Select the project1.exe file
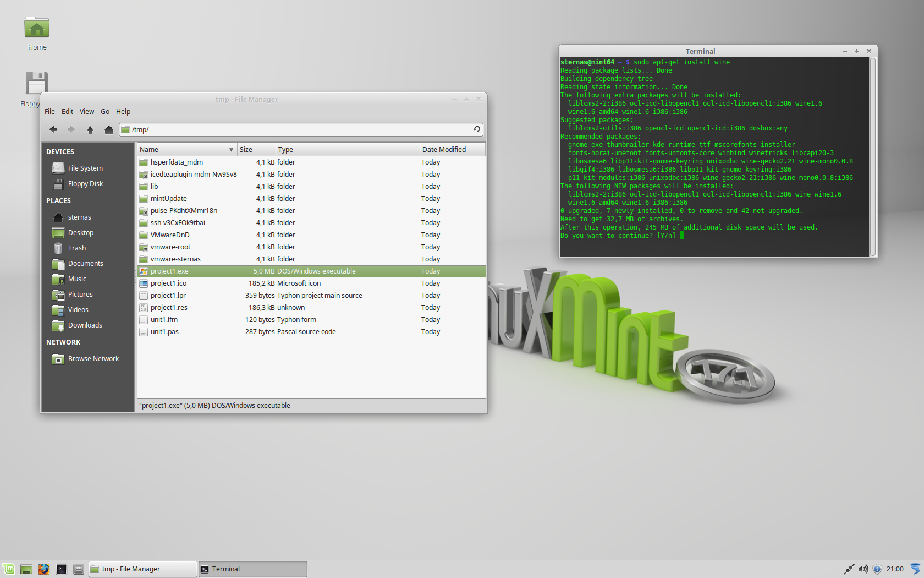Viewport: 924px width, 578px height. tap(311, 271)
